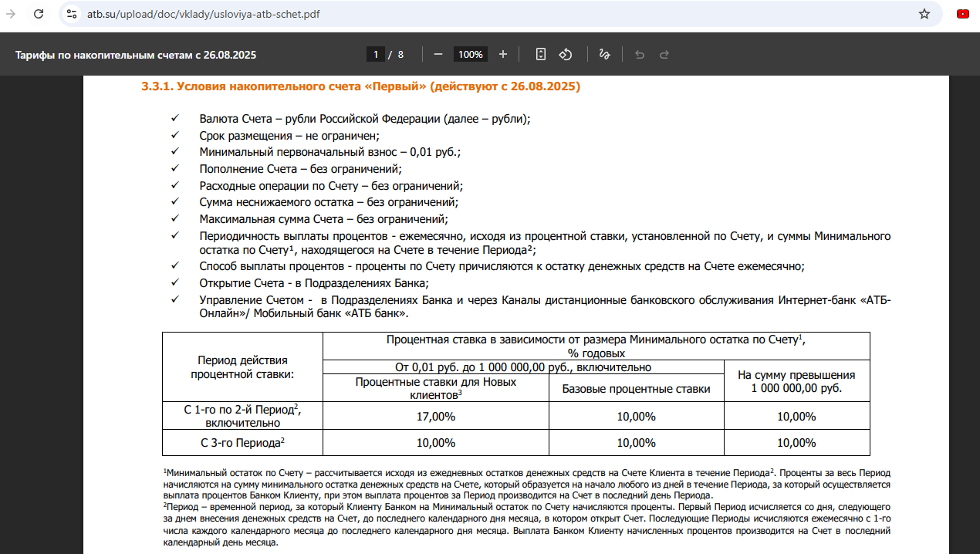Click the browser forward arrow

click(x=11, y=14)
